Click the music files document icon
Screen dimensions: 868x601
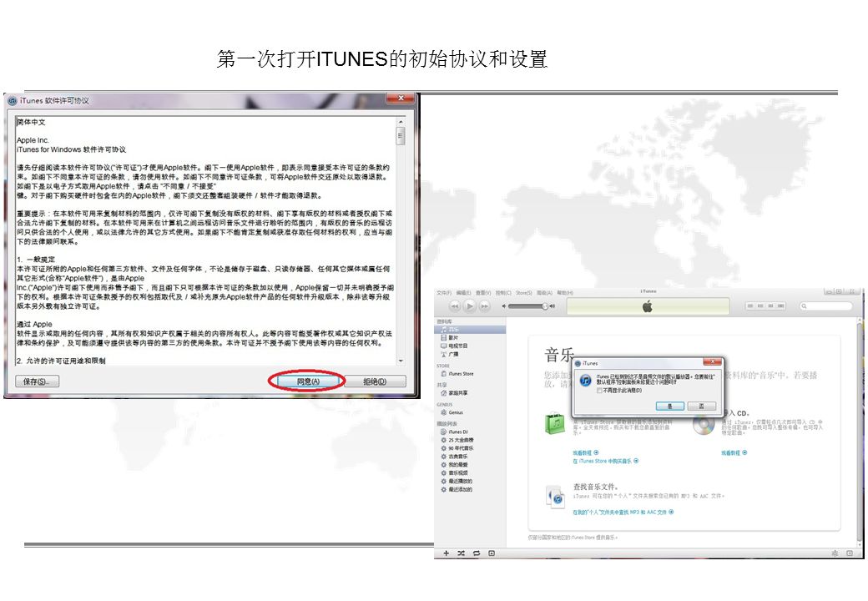[x=555, y=497]
